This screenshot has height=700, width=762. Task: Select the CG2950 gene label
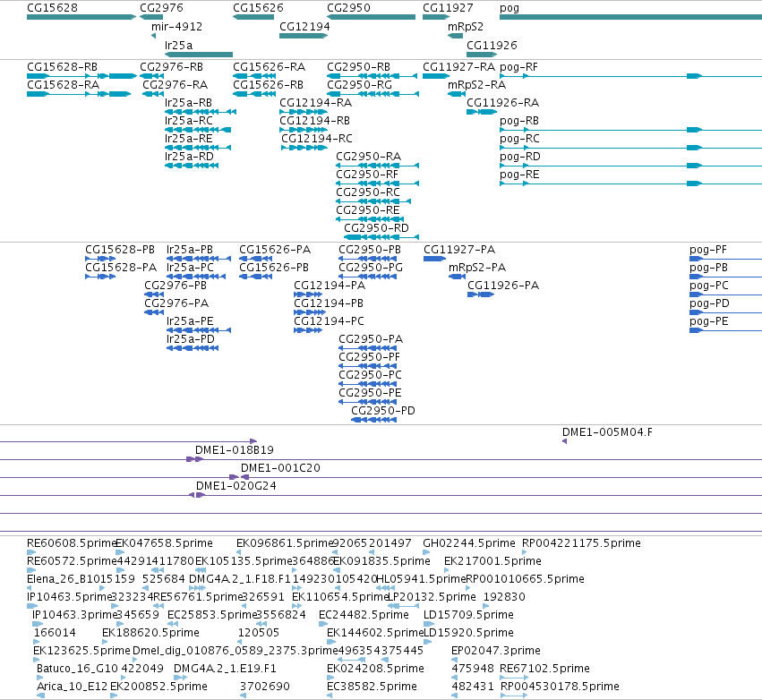pyautogui.click(x=348, y=8)
